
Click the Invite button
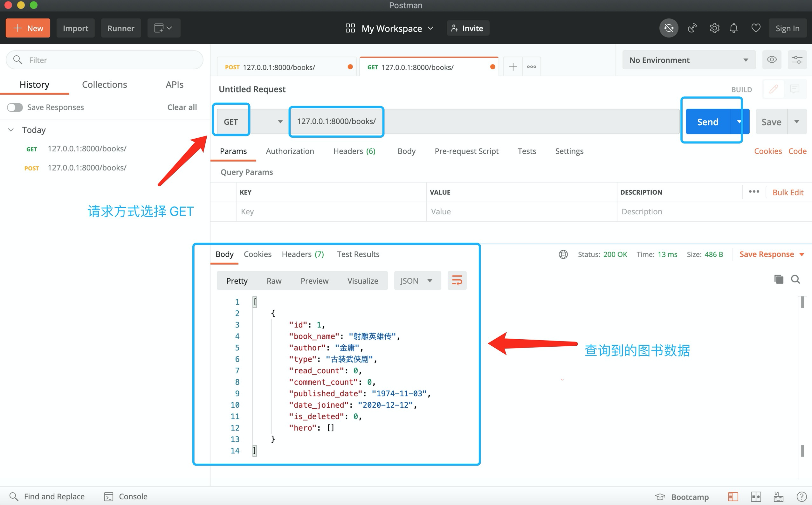468,28
